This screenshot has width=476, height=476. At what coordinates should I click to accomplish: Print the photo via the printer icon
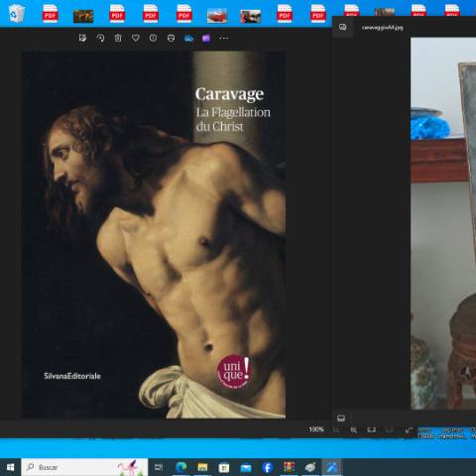171,38
